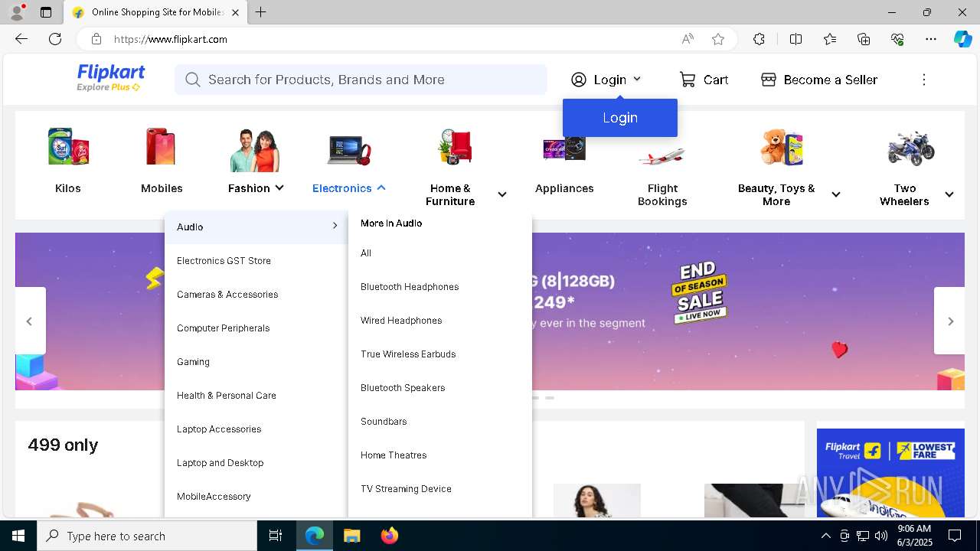Click the Login profile icon
Viewport: 980px width, 551px height.
(x=579, y=80)
